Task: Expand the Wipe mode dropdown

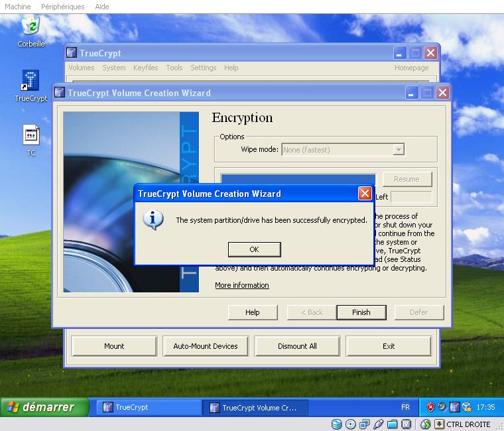Action: point(399,150)
